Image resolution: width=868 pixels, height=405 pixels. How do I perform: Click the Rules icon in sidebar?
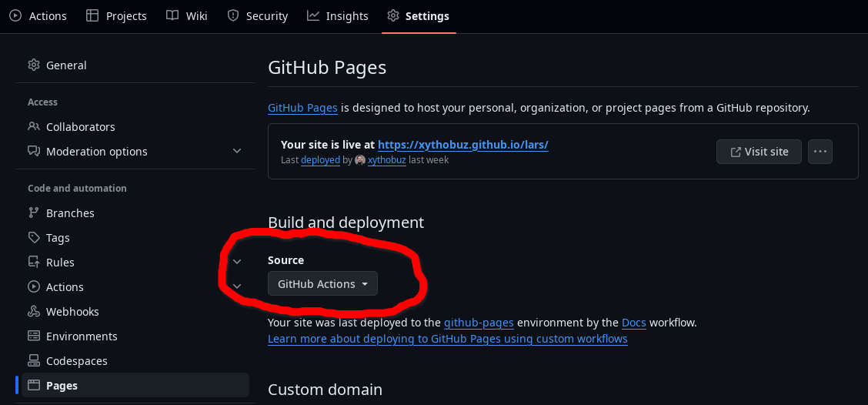(34, 262)
